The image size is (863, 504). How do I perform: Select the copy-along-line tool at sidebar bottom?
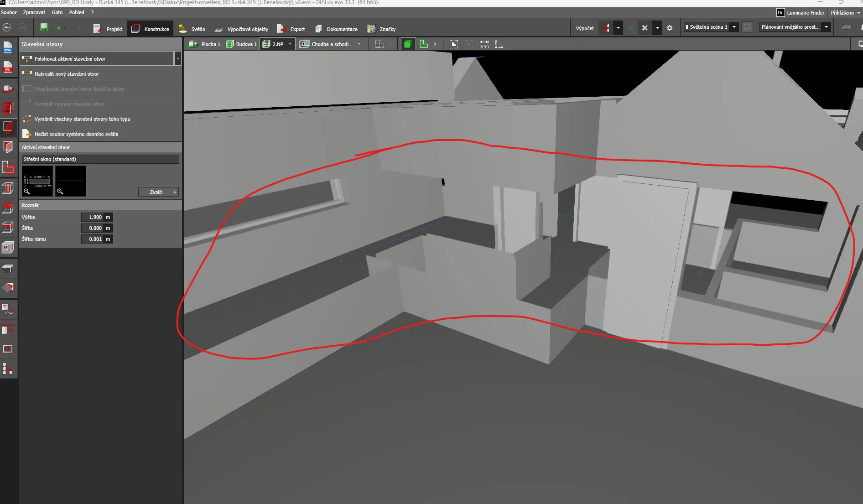click(8, 369)
